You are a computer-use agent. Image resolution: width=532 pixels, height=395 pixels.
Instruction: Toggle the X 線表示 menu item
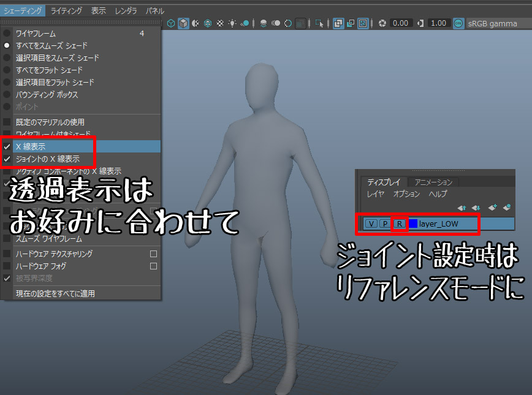tap(81, 146)
